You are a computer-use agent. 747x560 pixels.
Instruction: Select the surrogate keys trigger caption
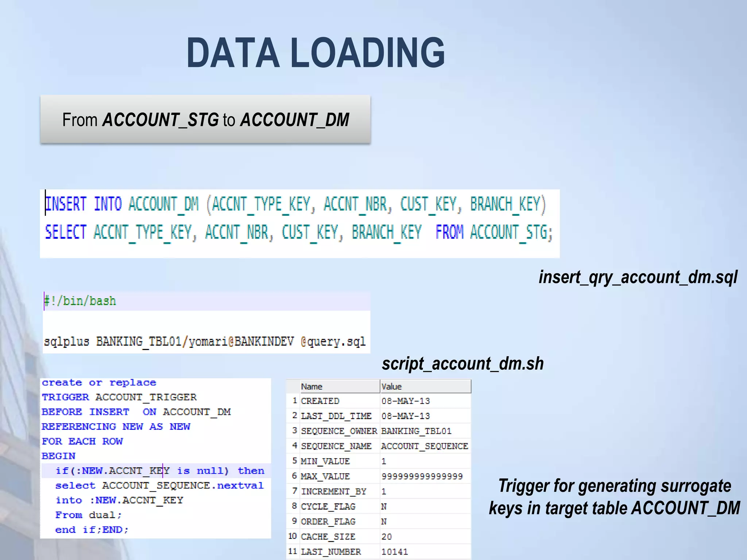click(x=615, y=497)
